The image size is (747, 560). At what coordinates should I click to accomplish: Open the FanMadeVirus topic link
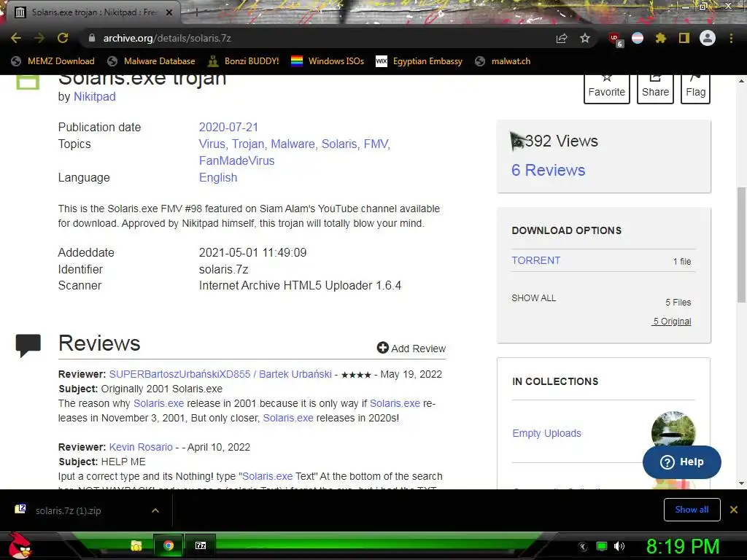pyautogui.click(x=237, y=160)
